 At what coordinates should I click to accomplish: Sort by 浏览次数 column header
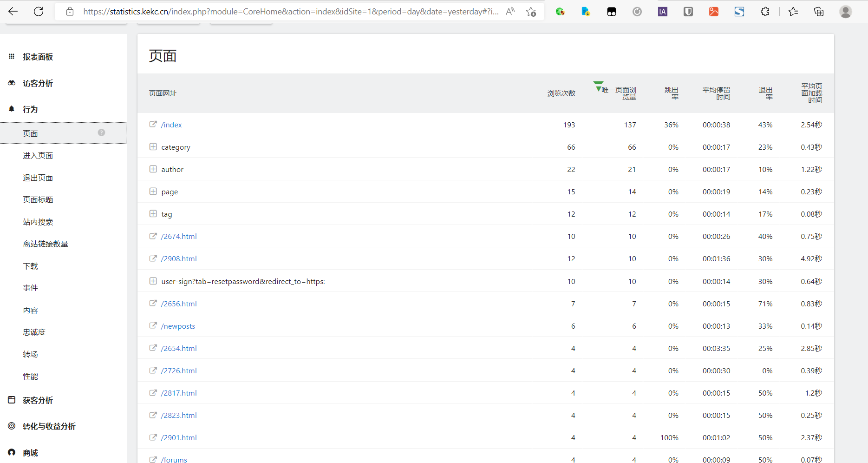tap(561, 93)
